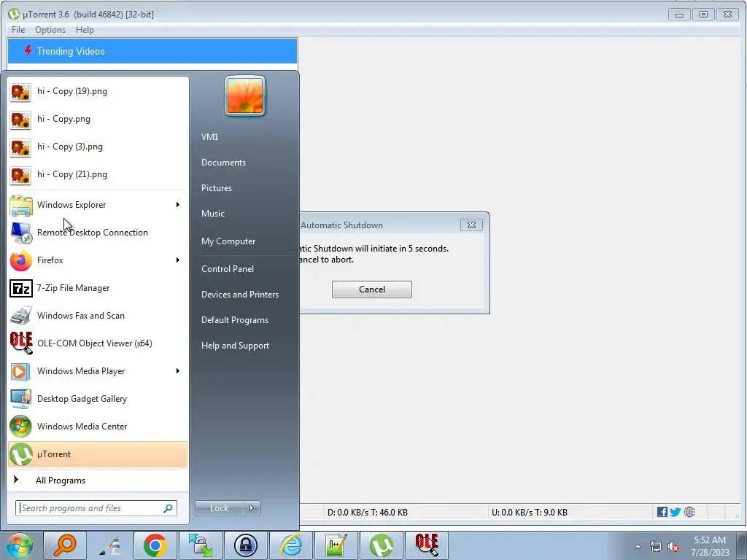Open Chrome from the taskbar
Viewport: 747px width, 560px height.
155,545
